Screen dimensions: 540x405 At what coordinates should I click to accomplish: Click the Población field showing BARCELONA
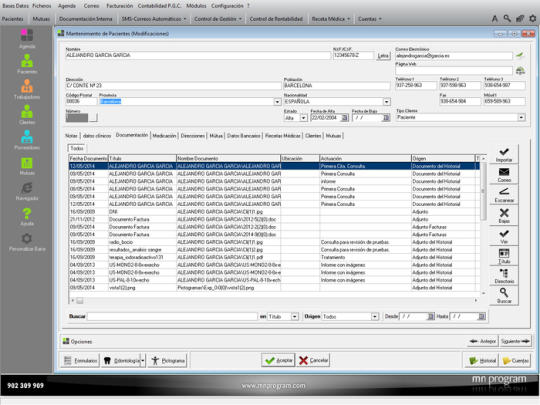336,85
